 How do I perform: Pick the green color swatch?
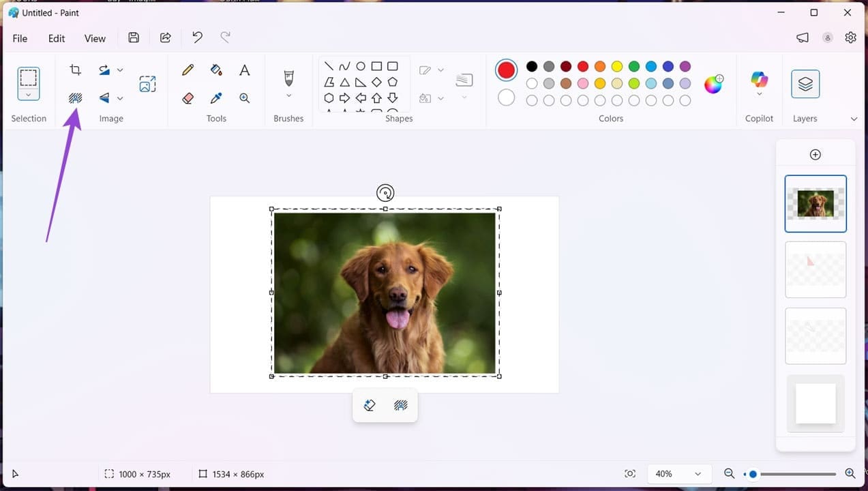point(633,66)
